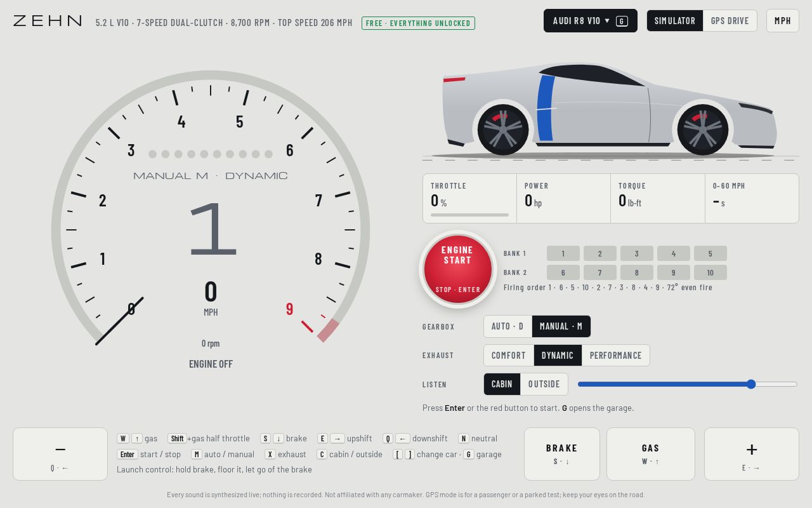Click the Gas pedal button
Image resolution: width=812 pixels, height=508 pixels.
(651, 454)
